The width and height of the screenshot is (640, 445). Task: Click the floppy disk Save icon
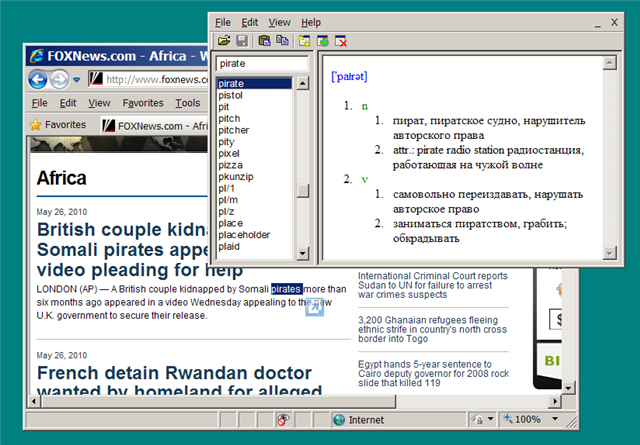pos(242,41)
